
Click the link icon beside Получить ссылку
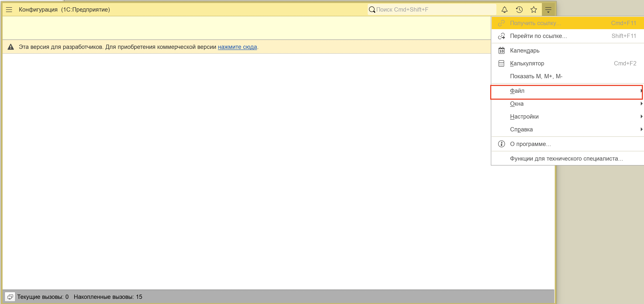click(501, 23)
